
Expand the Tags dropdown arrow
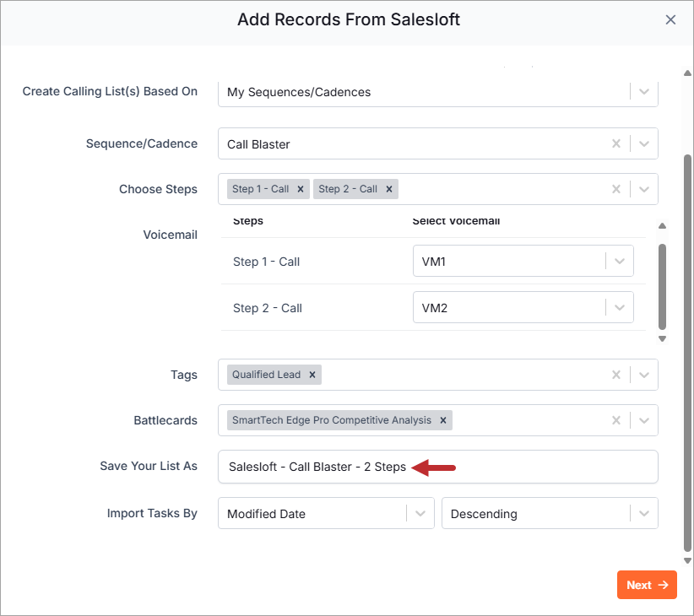644,375
